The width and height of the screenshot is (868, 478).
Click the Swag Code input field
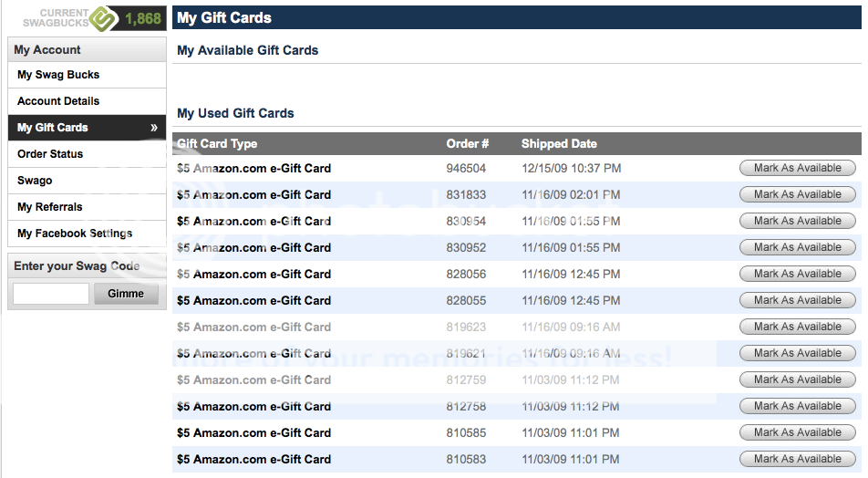point(51,294)
